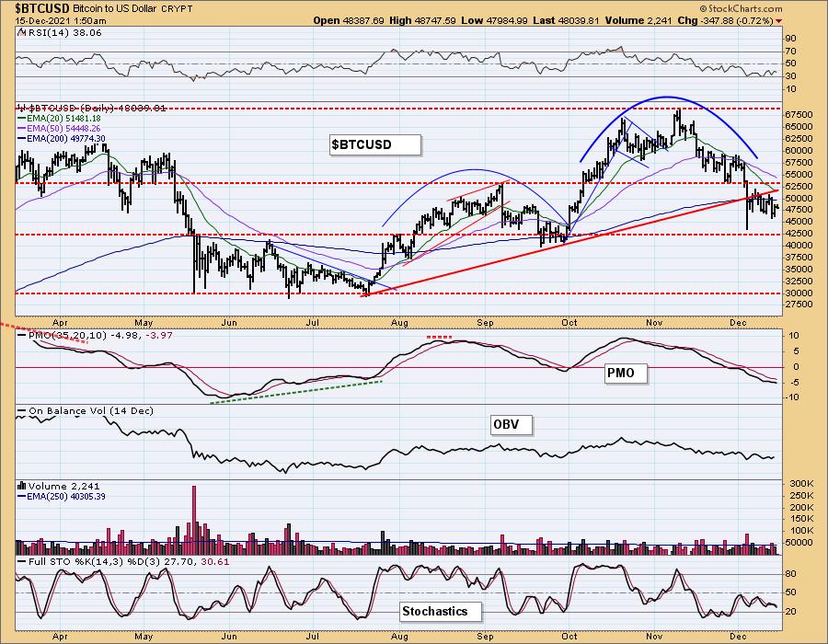Viewport: 828px width, 644px height.
Task: Click the $BTCUSD ticker symbol in the header
Action: pyautogui.click(x=42, y=8)
